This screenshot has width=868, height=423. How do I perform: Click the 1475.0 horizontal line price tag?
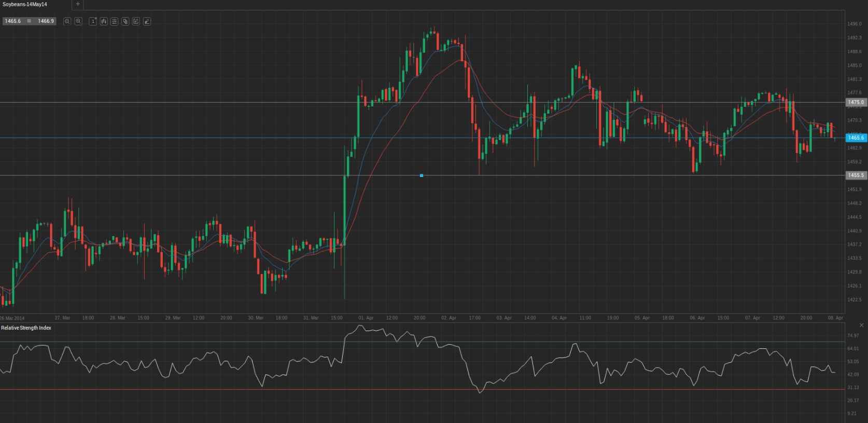click(856, 103)
